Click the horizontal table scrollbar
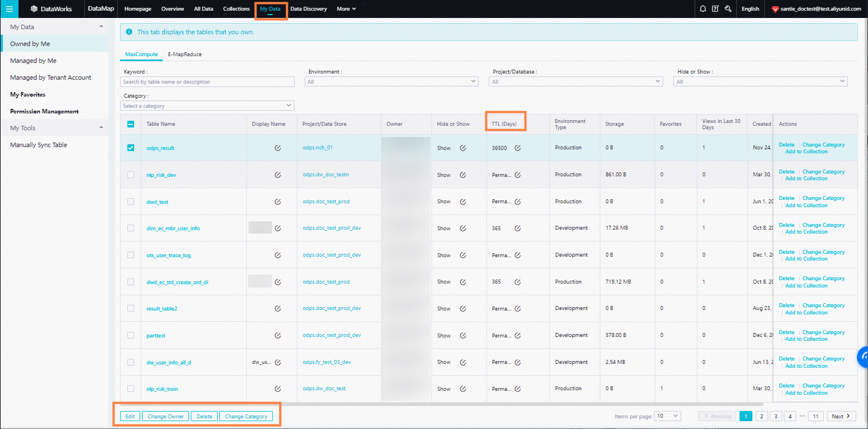 pos(442,404)
